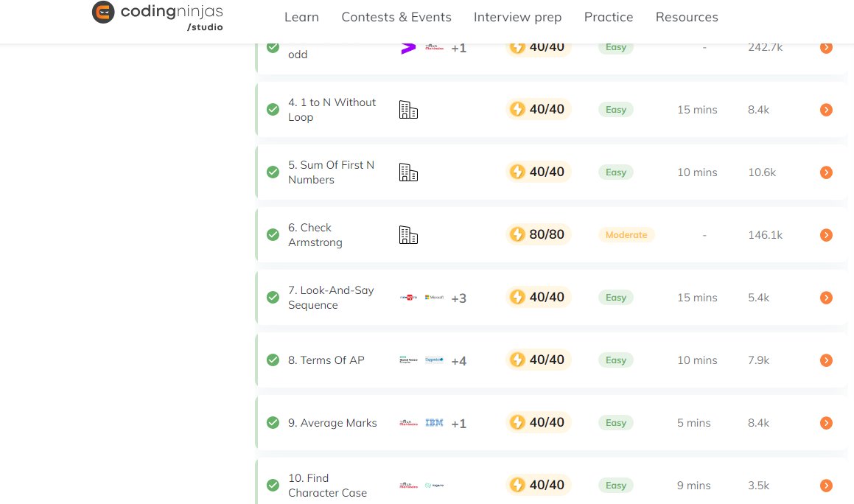Screen dimensions: 854x504
Task: Click '7.9k' submissions count
Action: pos(759,360)
